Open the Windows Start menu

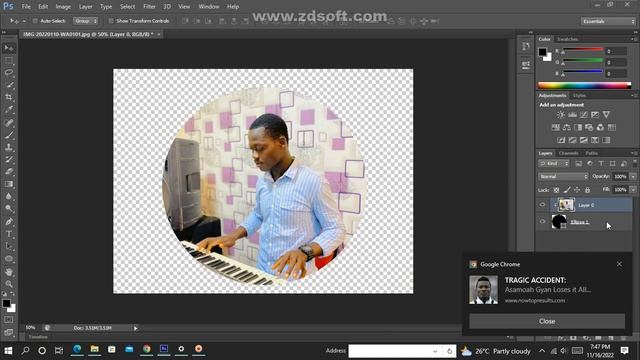8,350
